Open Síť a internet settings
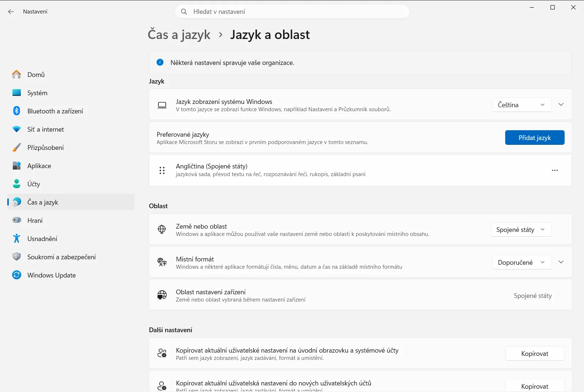 [71, 129]
